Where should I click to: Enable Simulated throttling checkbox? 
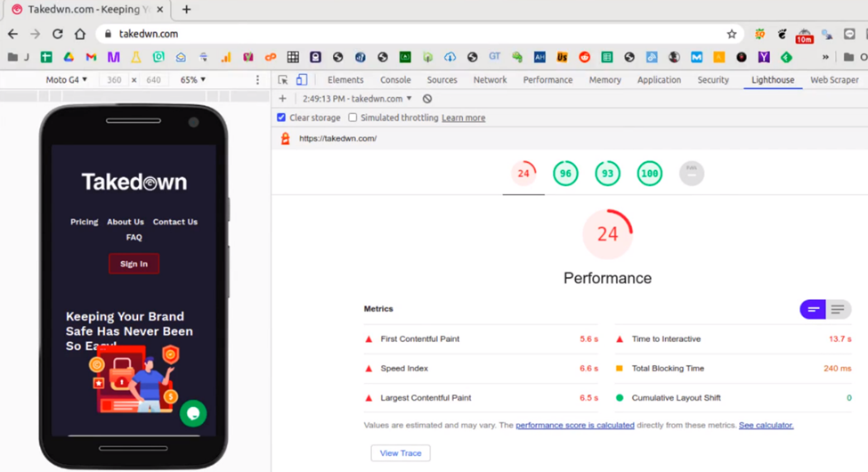coord(353,118)
